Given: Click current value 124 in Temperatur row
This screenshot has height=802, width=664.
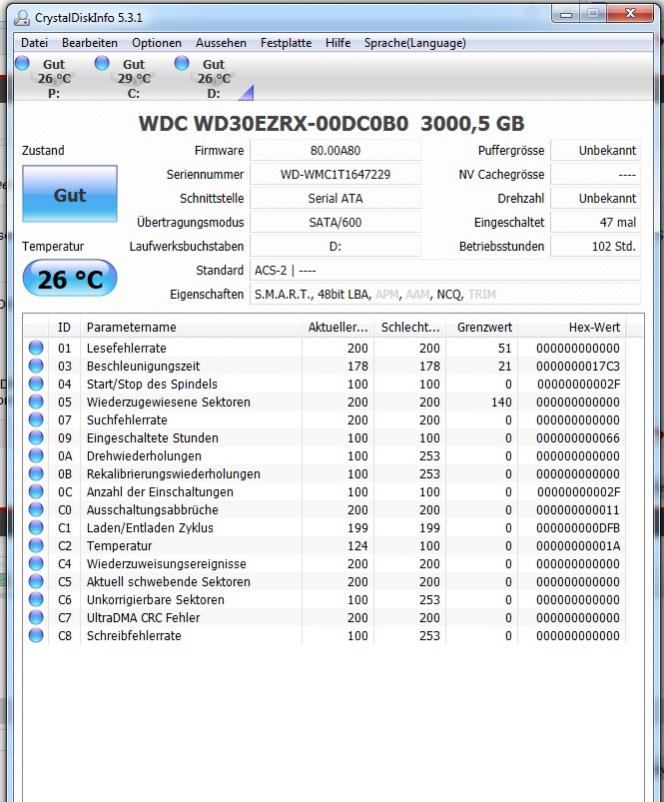Looking at the screenshot, I should pyautogui.click(x=358, y=546).
